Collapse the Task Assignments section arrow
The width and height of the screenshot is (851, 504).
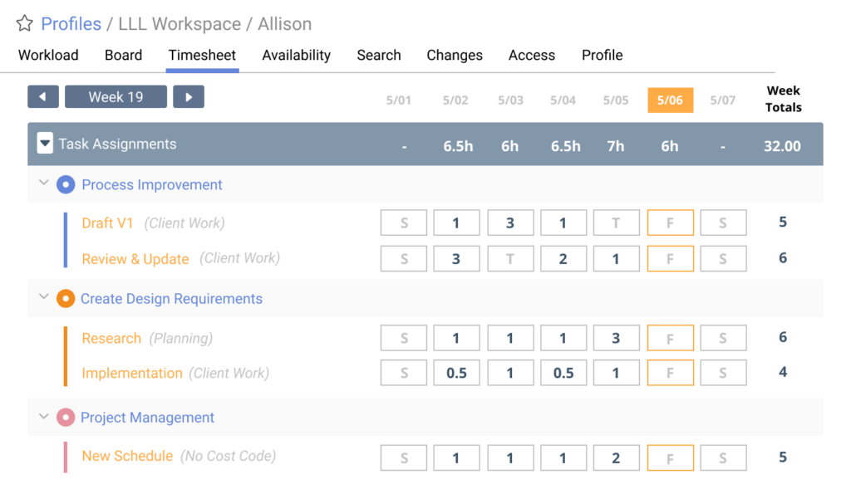click(46, 144)
